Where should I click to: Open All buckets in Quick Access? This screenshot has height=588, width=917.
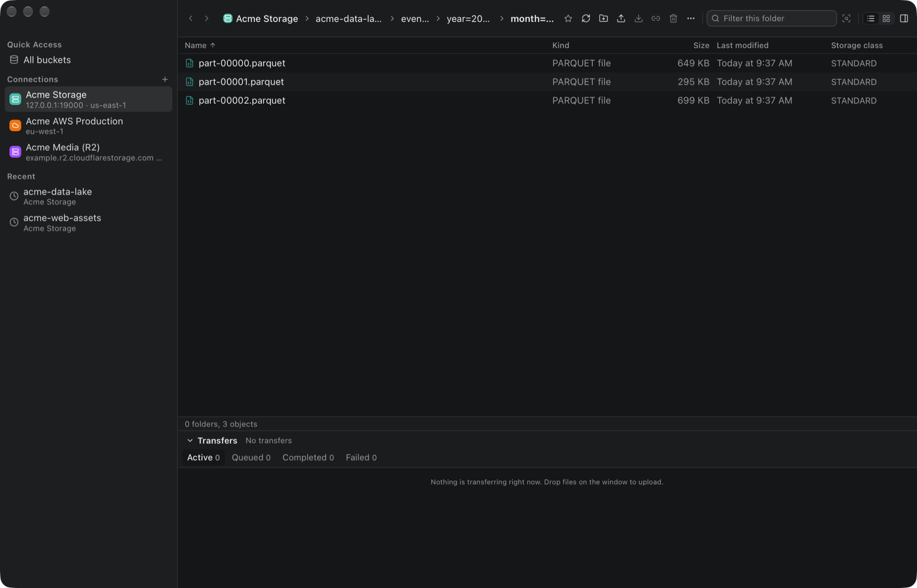click(88, 60)
